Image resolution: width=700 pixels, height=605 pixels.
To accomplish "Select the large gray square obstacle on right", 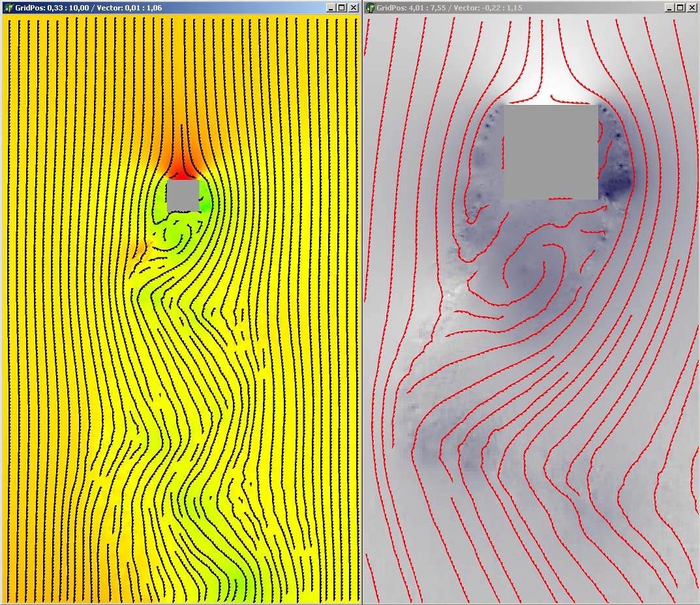I will click(x=551, y=151).
